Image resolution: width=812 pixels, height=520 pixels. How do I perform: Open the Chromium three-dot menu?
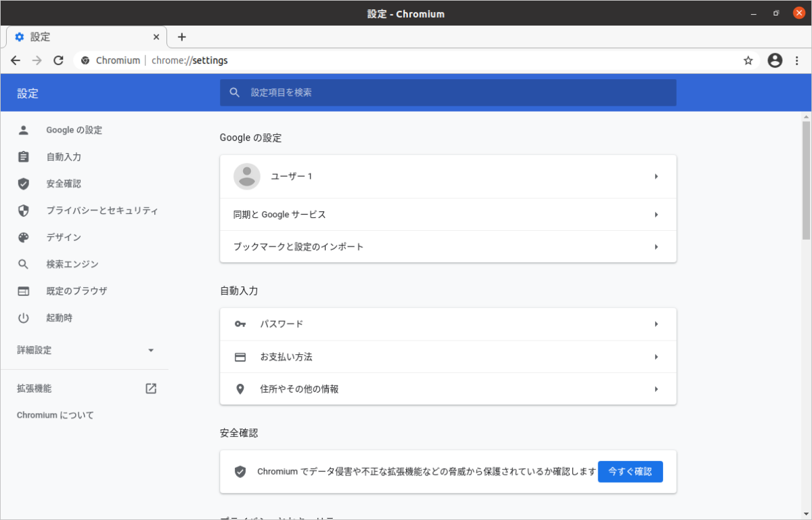tap(796, 60)
